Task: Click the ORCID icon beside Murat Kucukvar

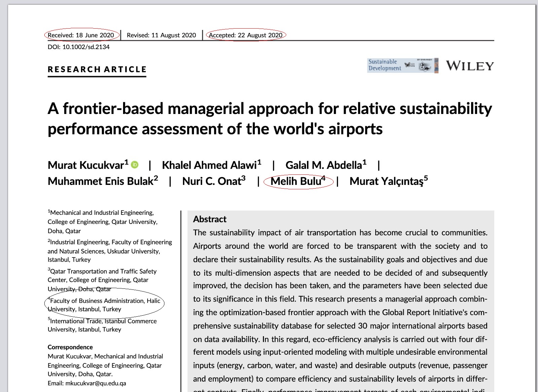Action: [x=134, y=165]
